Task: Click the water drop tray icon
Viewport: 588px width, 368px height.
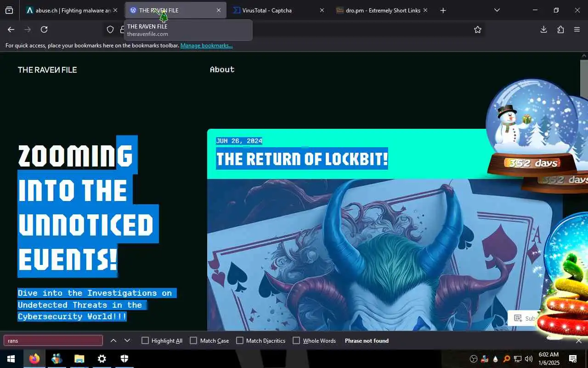Action: 495,359
